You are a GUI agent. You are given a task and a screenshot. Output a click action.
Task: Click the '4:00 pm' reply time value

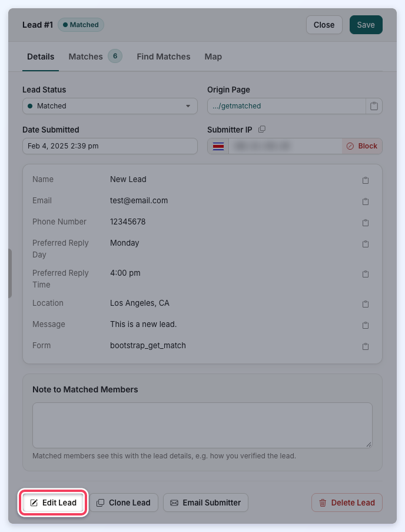click(125, 273)
